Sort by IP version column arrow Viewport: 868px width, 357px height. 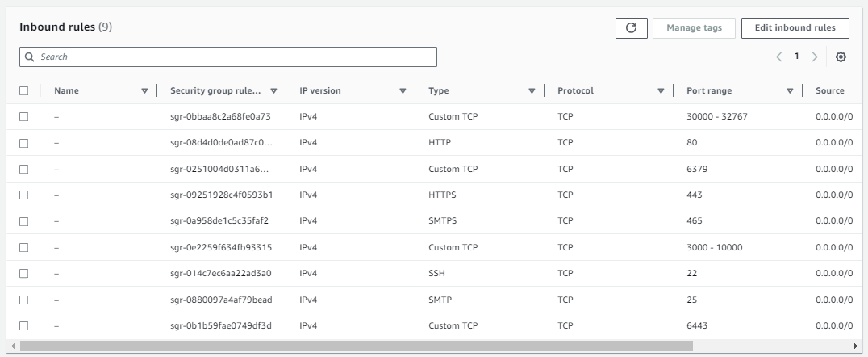point(403,91)
